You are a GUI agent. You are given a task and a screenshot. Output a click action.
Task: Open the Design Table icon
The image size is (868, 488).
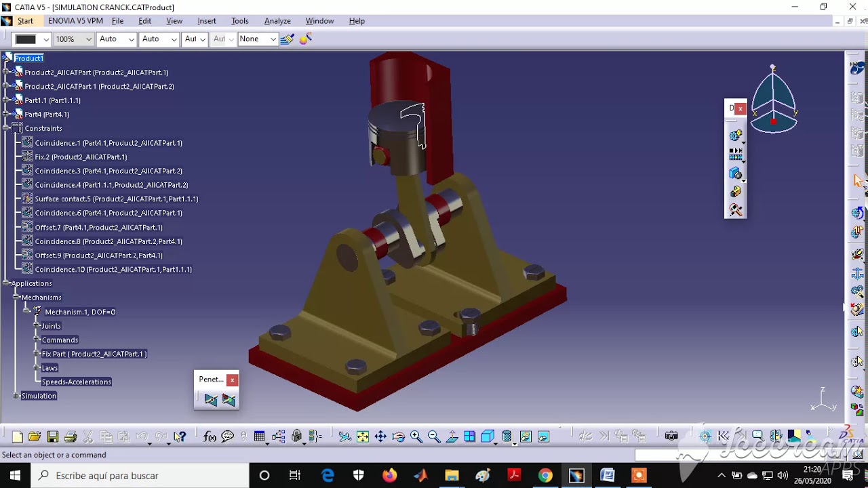pyautogui.click(x=260, y=436)
